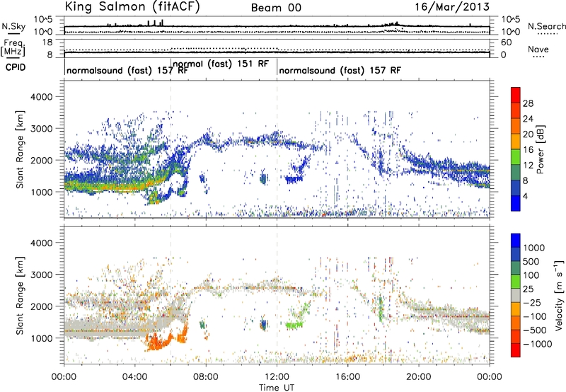Click the '28' label on Power colorbar
566x392 pixels.
[528, 103]
